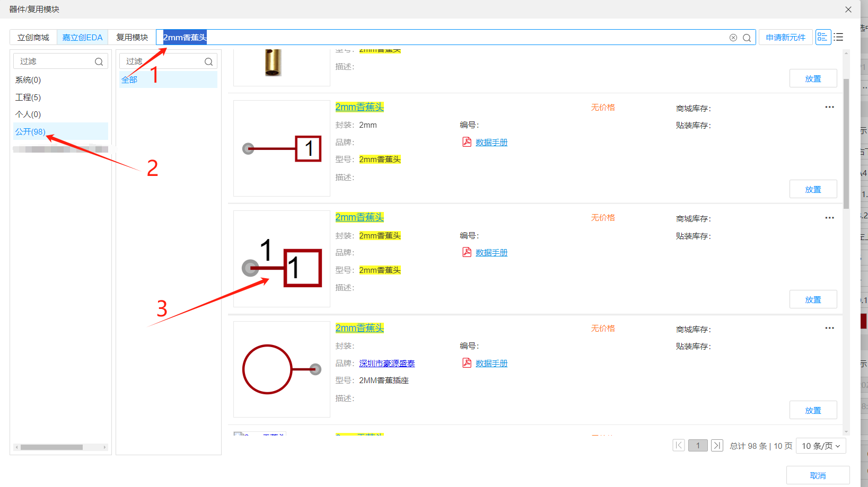The image size is (868, 487).
Task: Click the search icon in the category filter box
Action: point(208,61)
